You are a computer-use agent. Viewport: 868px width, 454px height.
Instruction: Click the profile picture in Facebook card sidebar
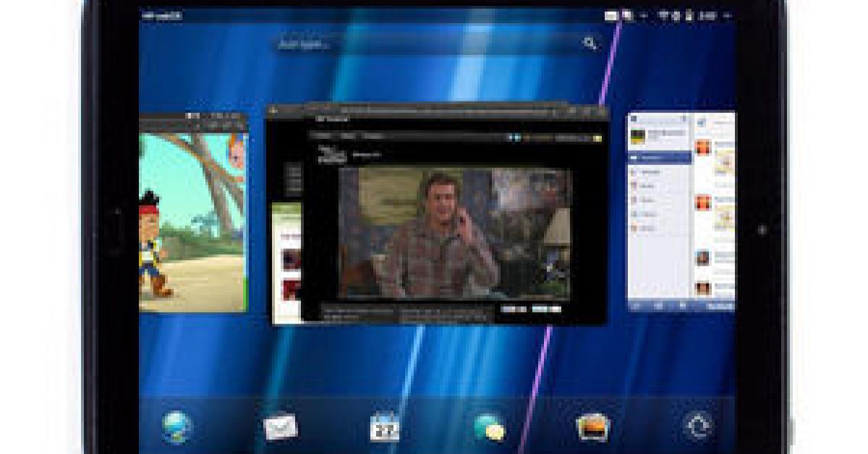tap(637, 135)
